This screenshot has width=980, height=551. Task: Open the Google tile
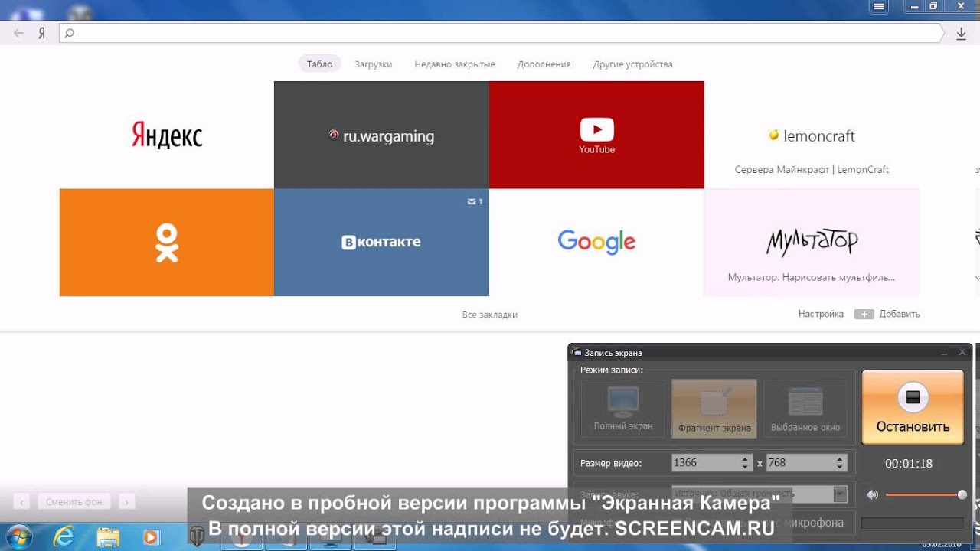596,243
